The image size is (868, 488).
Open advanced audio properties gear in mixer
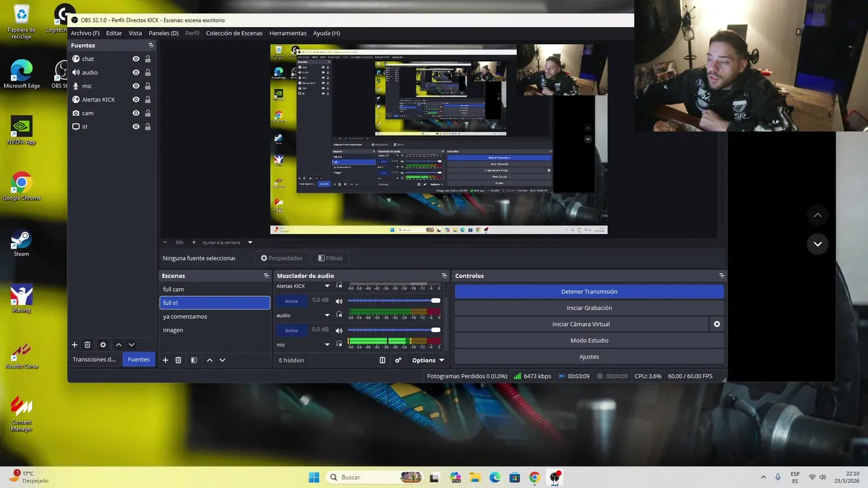coord(398,360)
